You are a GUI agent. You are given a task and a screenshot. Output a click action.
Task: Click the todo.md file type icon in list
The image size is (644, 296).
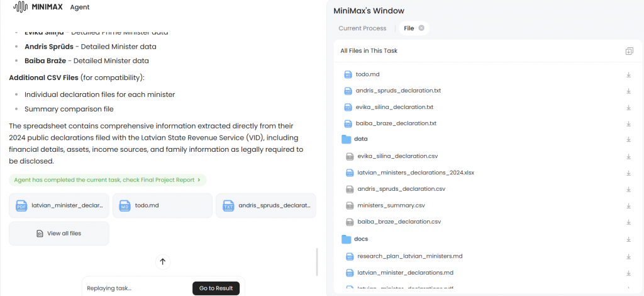[348, 74]
